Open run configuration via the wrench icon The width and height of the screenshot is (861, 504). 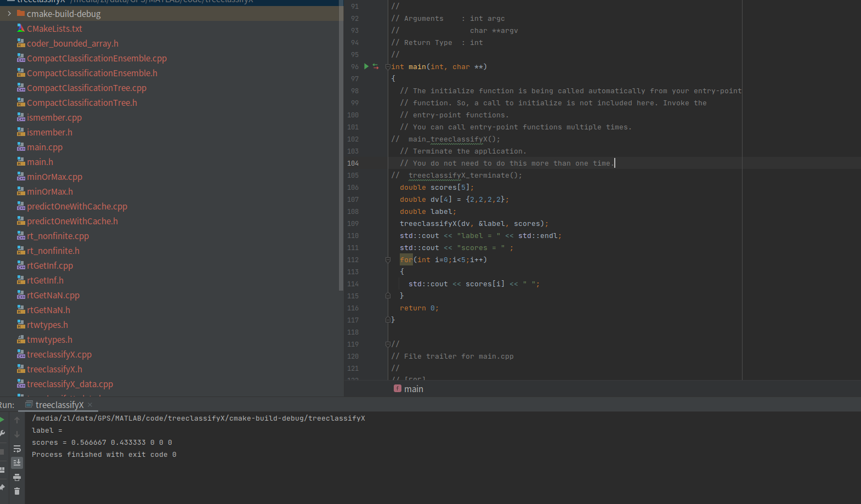pyautogui.click(x=2, y=434)
